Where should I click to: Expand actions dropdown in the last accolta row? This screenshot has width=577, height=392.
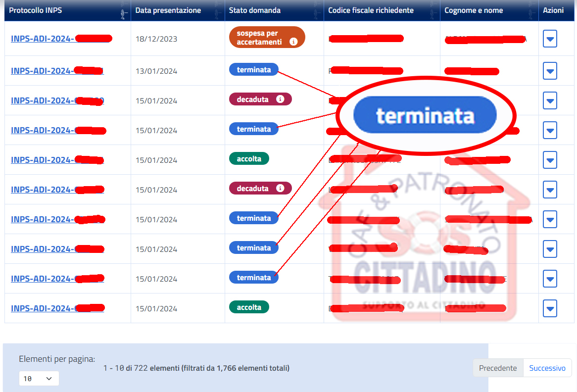coord(550,308)
